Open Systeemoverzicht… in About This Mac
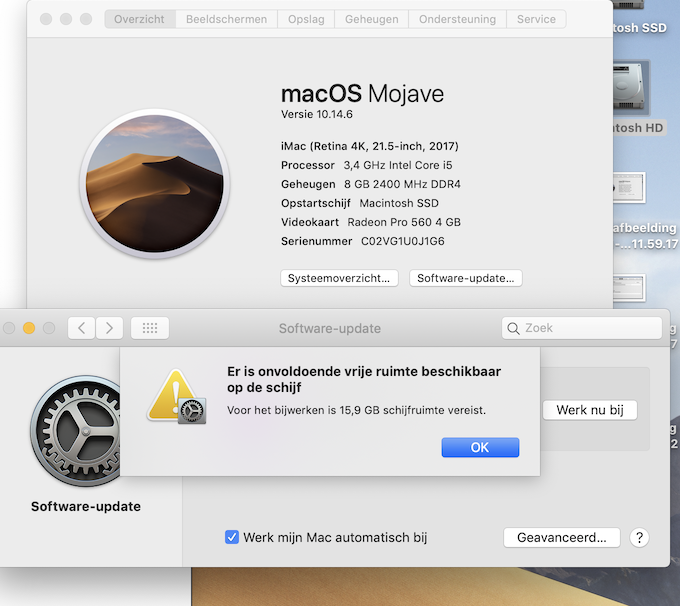 point(339,278)
